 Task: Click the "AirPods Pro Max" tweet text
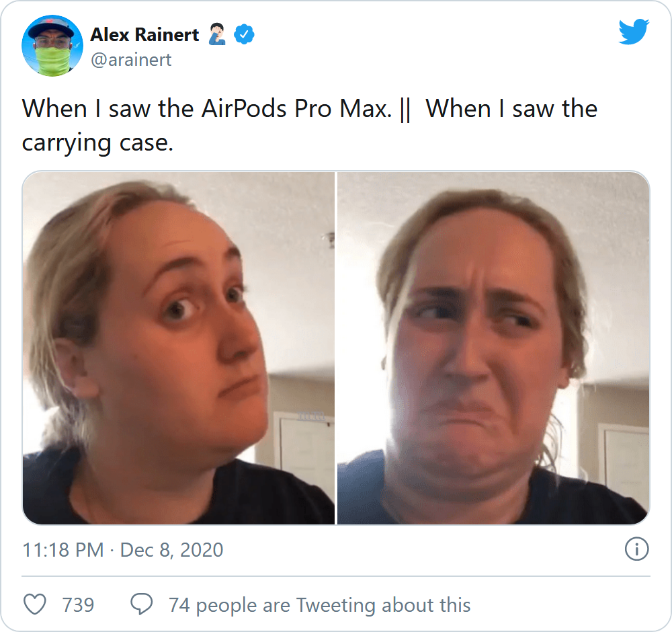click(x=296, y=108)
